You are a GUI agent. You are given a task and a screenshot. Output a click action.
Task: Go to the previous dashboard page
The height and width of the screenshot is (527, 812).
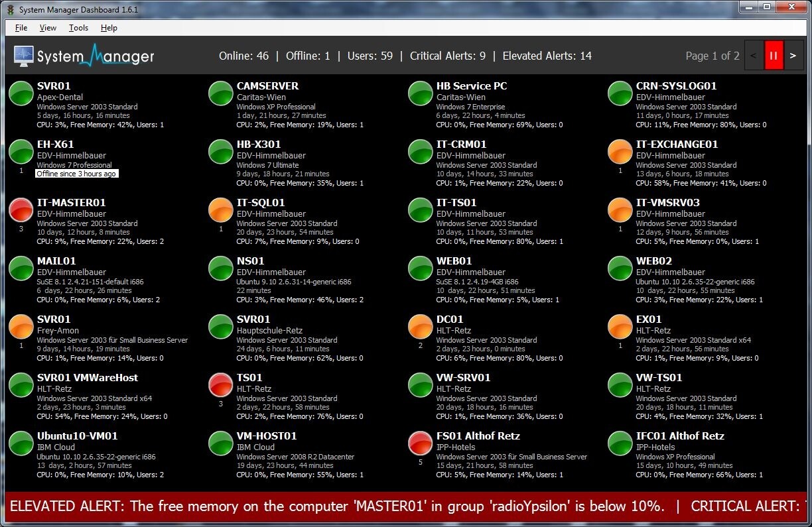754,56
